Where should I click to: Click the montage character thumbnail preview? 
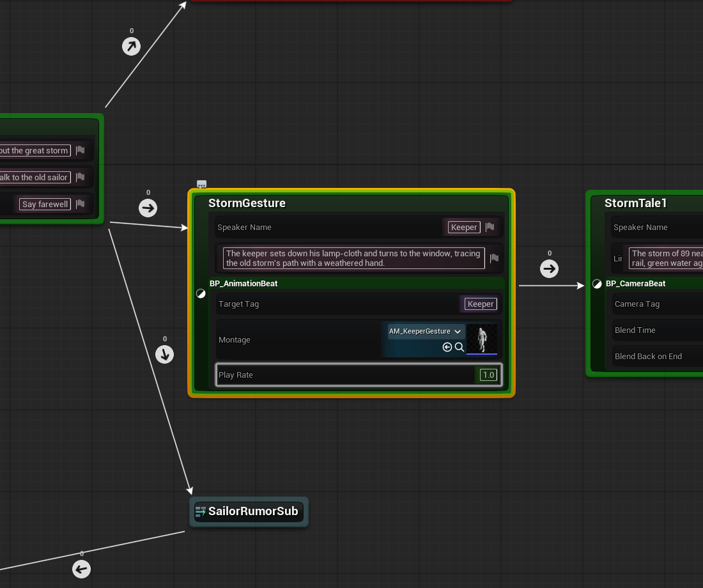[x=482, y=339]
